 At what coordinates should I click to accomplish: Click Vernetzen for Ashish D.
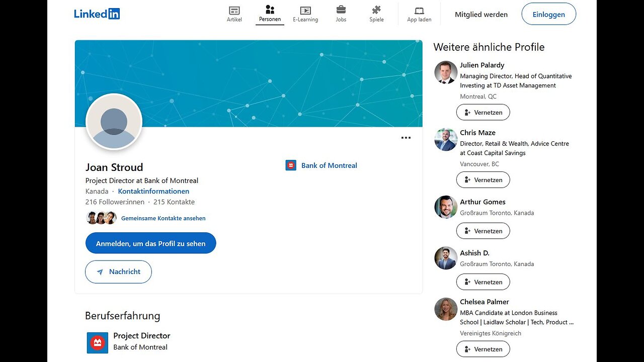(483, 282)
